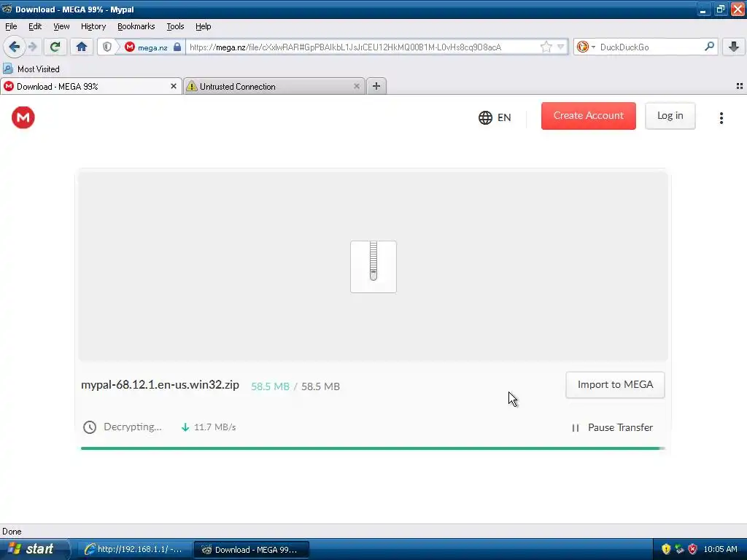
Task: Open the Home page button
Action: coord(82,47)
